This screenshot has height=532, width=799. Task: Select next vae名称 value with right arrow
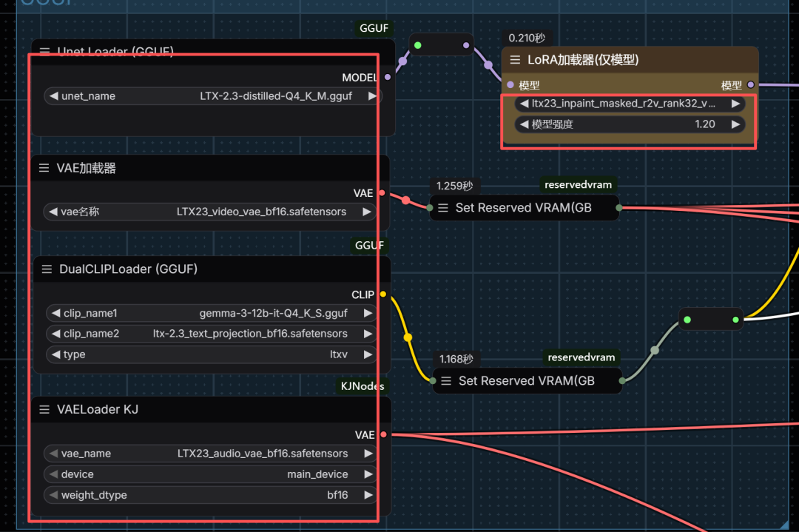coord(367,212)
